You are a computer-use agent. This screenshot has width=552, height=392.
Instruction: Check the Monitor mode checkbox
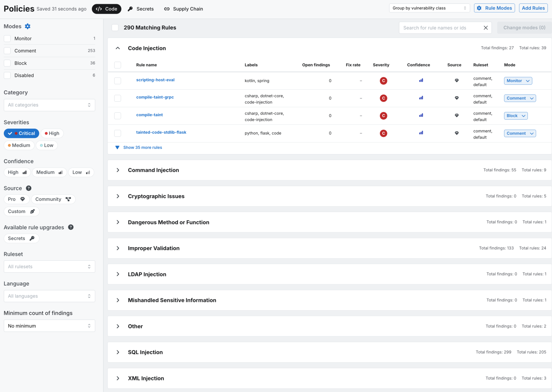click(x=7, y=39)
